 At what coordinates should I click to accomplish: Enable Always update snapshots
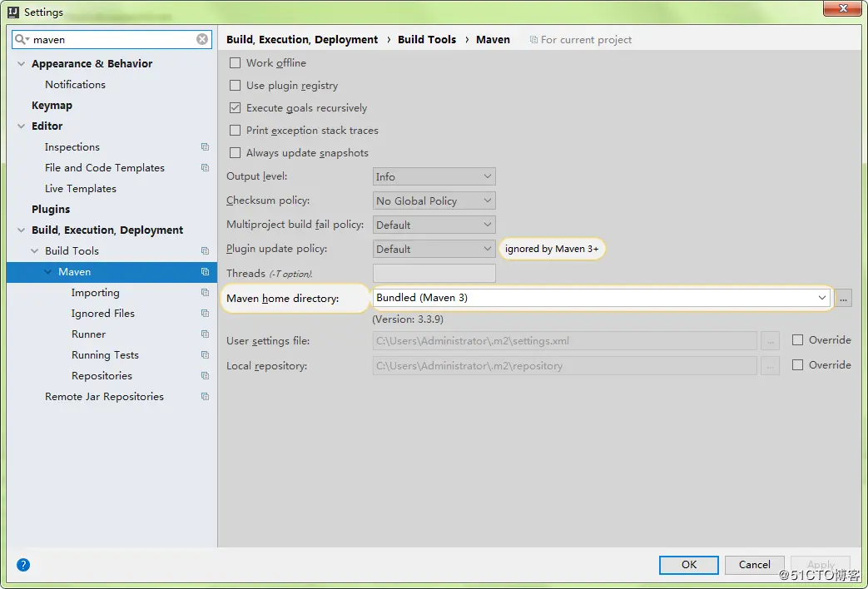point(236,153)
